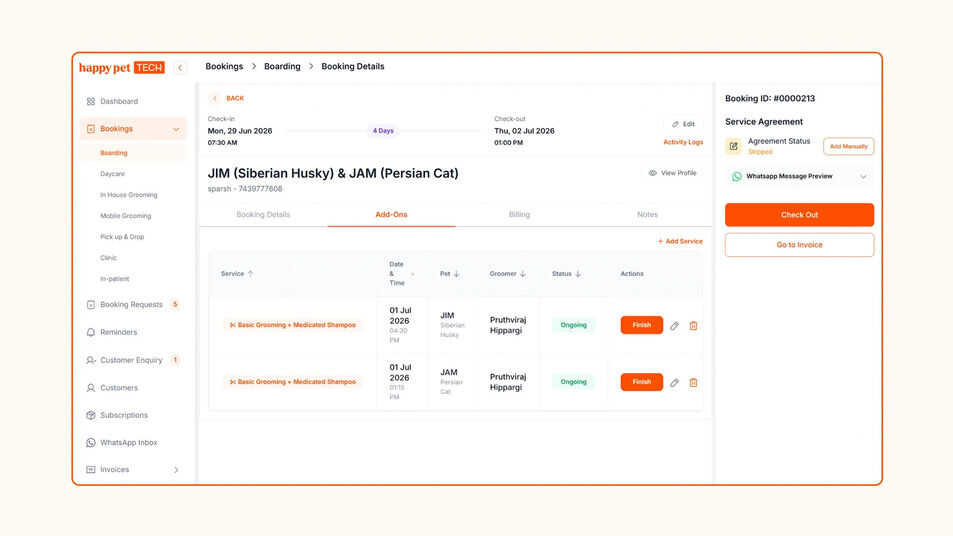Click the Reminders bell icon
The image size is (953, 536).
pyautogui.click(x=91, y=332)
